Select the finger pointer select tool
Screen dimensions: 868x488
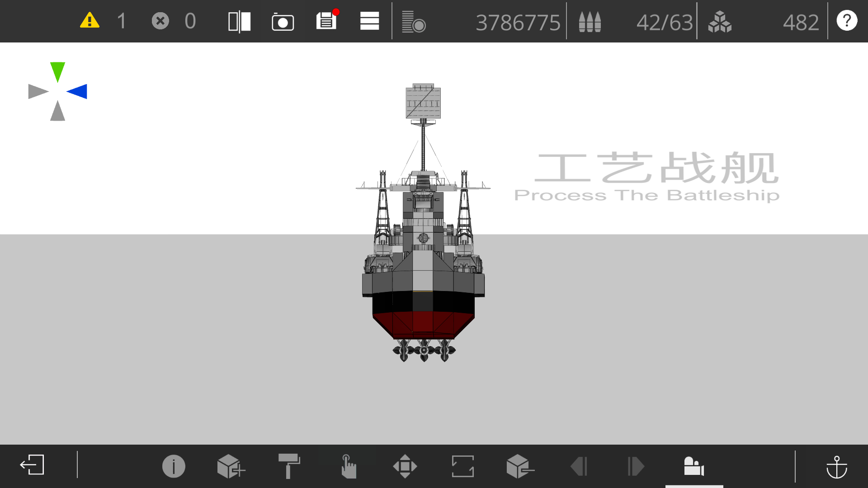[x=348, y=466]
